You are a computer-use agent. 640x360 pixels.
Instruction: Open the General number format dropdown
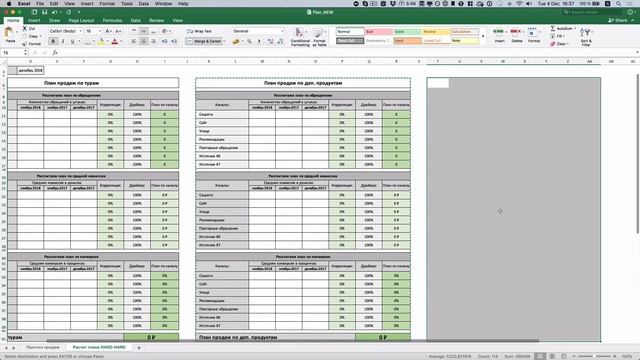pos(258,31)
